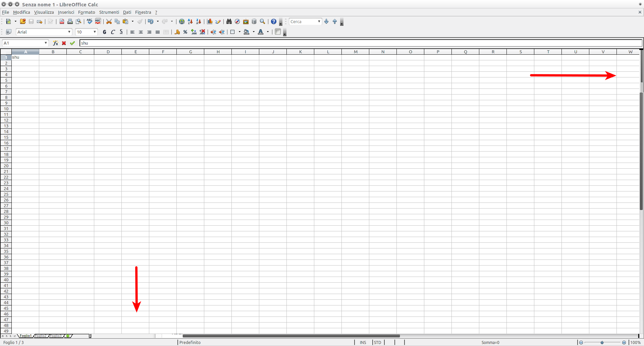
Task: Toggle automatic spell checking ABC icon
Action: (x=98, y=21)
